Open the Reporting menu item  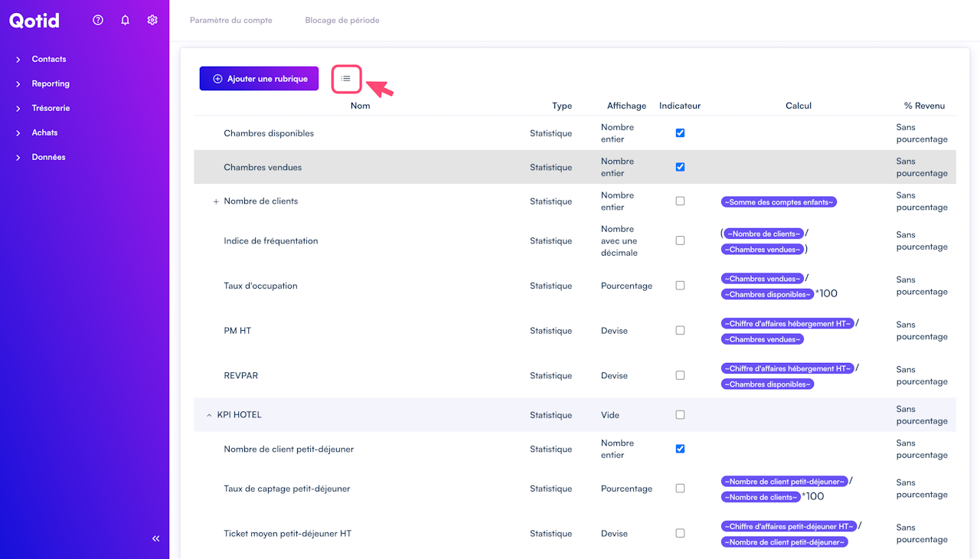[51, 83]
